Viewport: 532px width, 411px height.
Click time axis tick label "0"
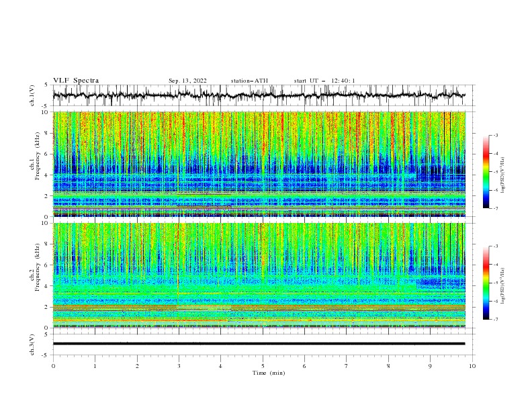[53, 366]
